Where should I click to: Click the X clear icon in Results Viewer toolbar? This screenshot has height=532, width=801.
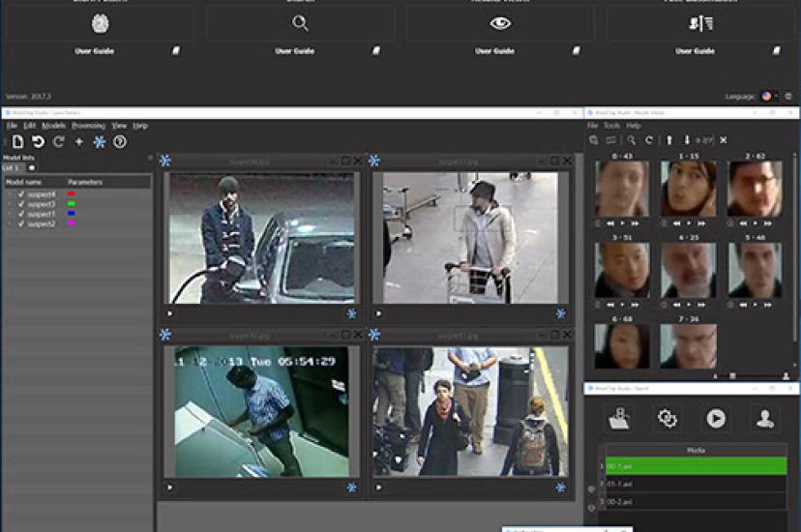724,140
